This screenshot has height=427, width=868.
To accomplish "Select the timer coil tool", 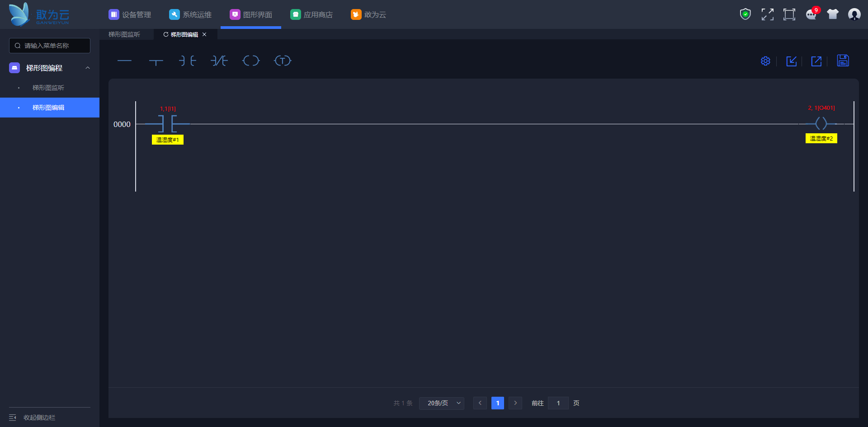I will (x=283, y=61).
